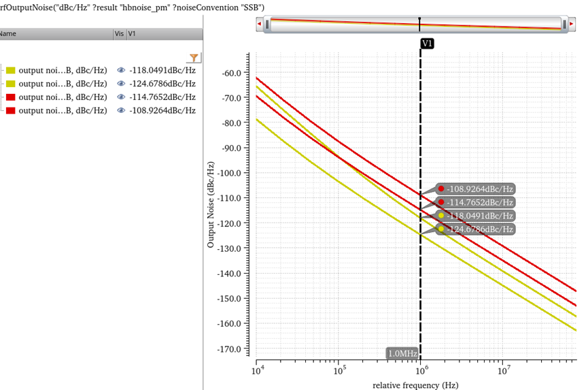588x390 pixels.
Task: Click the right red arrow on the zoom strip
Action: tap(572, 25)
